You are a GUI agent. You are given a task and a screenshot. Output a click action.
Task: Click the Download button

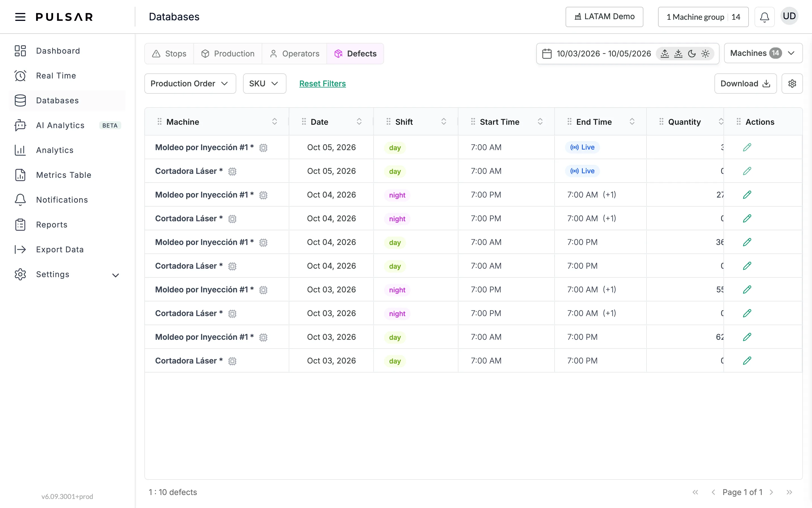tap(745, 83)
